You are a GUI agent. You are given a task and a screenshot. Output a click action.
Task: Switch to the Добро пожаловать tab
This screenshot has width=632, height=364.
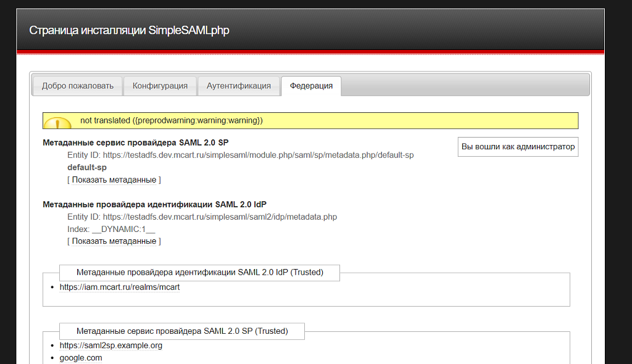[77, 86]
